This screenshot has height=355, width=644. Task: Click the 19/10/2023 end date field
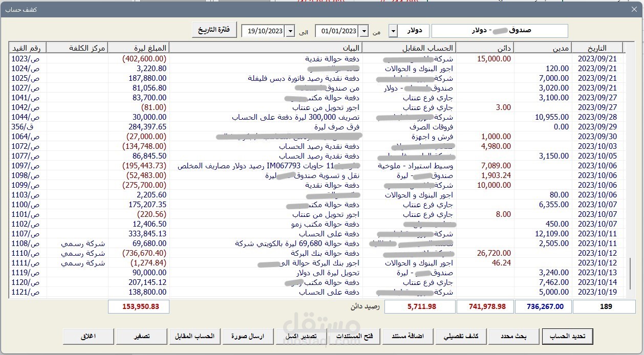[264, 31]
